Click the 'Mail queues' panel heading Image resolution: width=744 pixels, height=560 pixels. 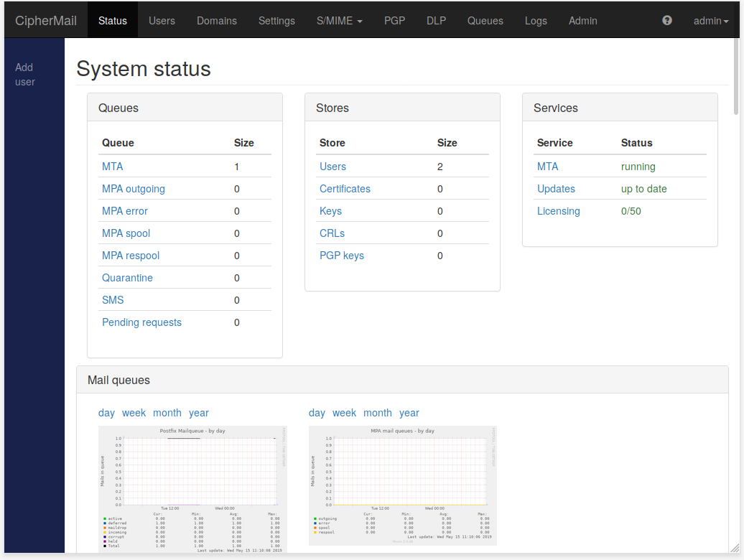click(118, 381)
